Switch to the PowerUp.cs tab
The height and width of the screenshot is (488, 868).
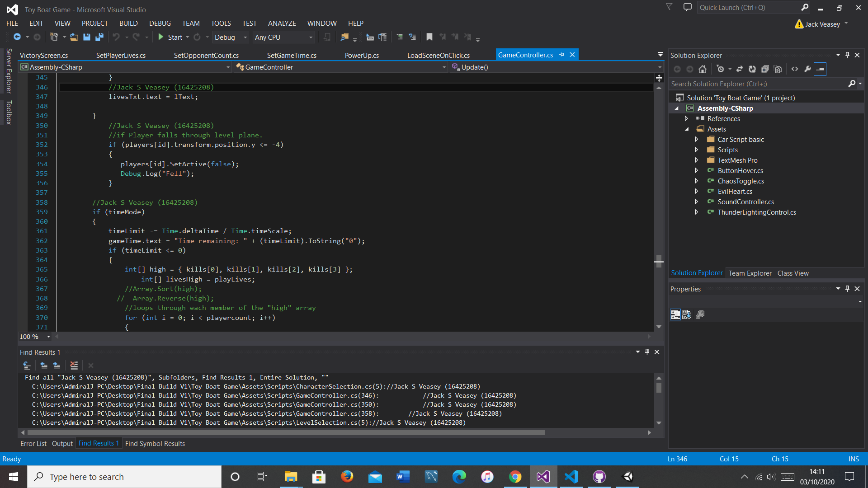pyautogui.click(x=362, y=55)
